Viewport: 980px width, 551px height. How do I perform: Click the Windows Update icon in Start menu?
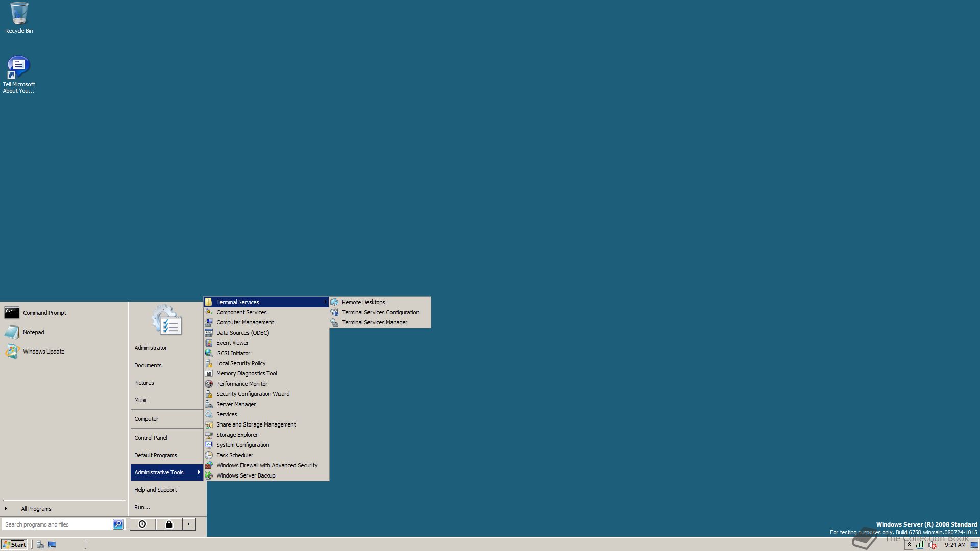pyautogui.click(x=12, y=352)
